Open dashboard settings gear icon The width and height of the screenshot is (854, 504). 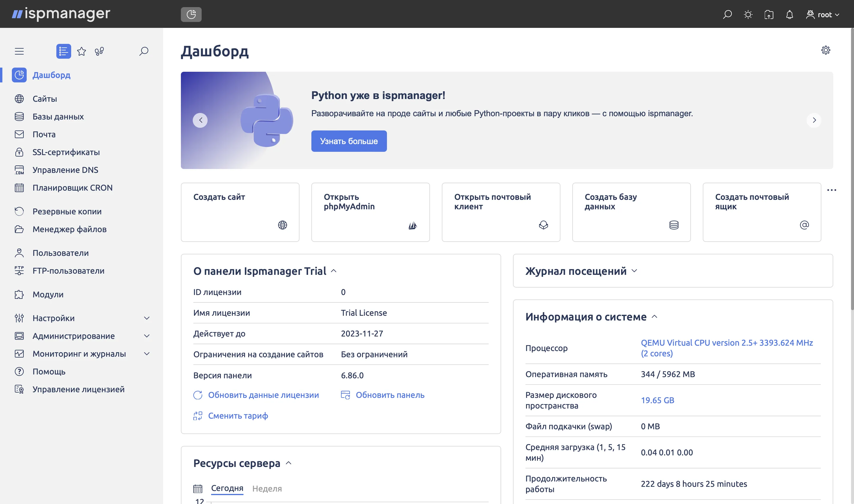[x=826, y=50]
